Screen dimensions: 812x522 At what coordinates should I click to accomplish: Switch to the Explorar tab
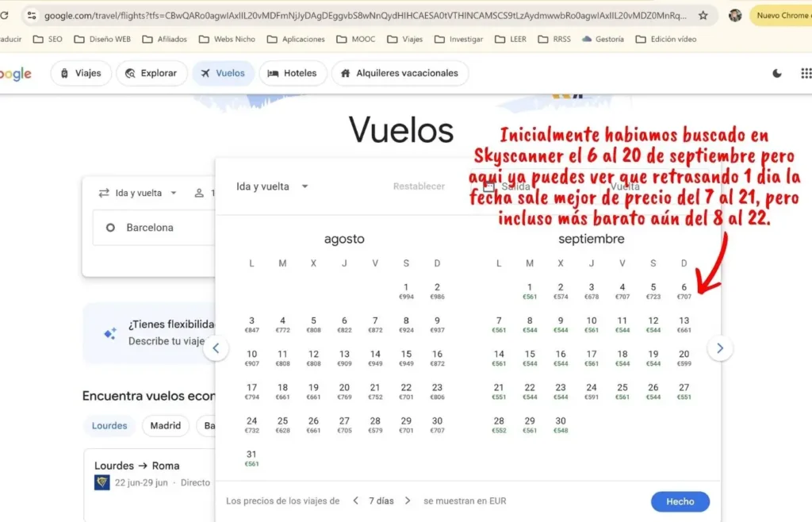[151, 74]
